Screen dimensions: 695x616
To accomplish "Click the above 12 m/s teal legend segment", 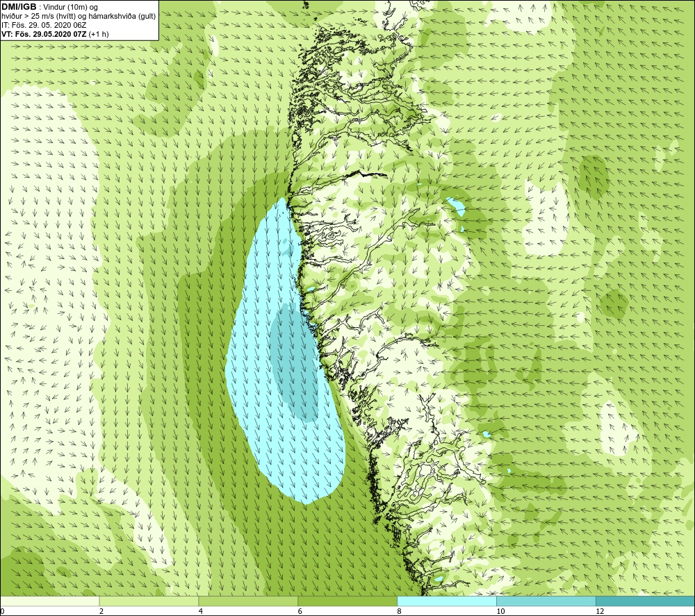I will [x=646, y=601].
